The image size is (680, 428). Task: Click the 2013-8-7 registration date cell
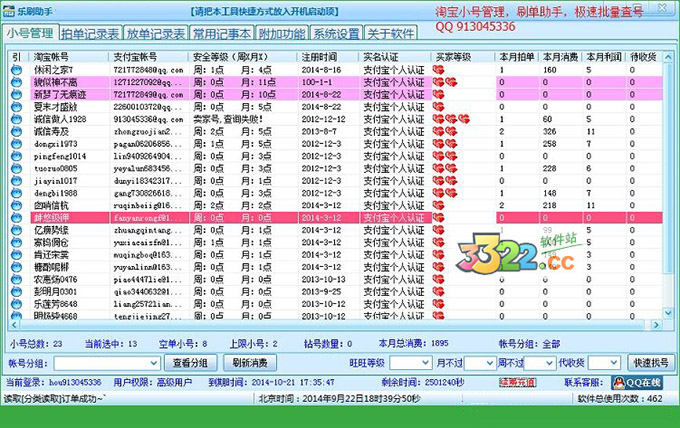pos(319,131)
